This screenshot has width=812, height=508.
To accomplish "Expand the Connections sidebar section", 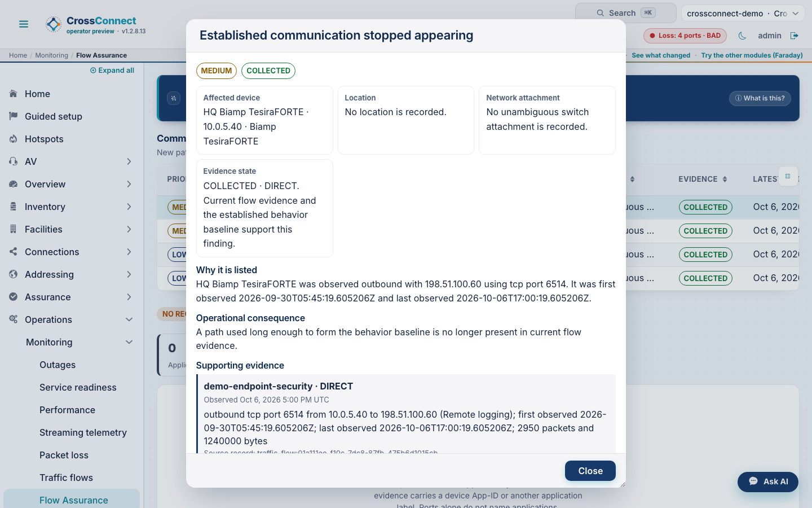I will click(x=72, y=252).
